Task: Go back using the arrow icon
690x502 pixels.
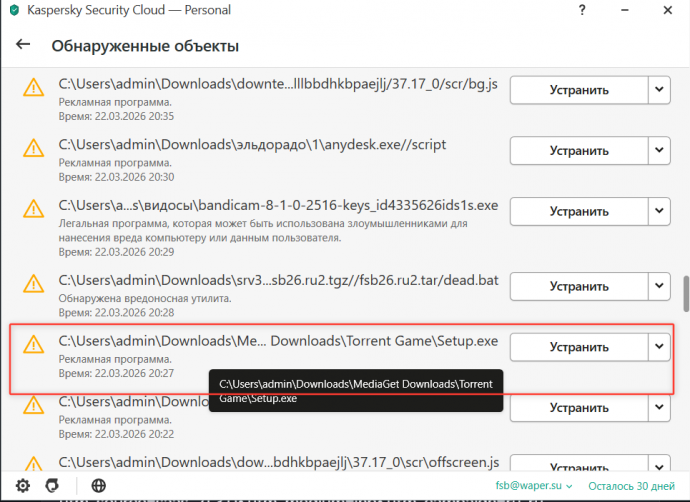Action: click(23, 46)
